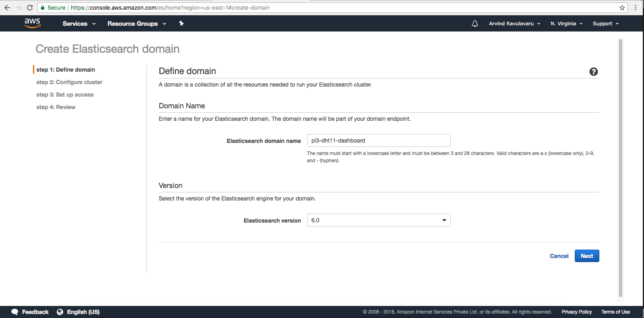Click the Next button
Screen dimensions: 644x318
click(587, 256)
